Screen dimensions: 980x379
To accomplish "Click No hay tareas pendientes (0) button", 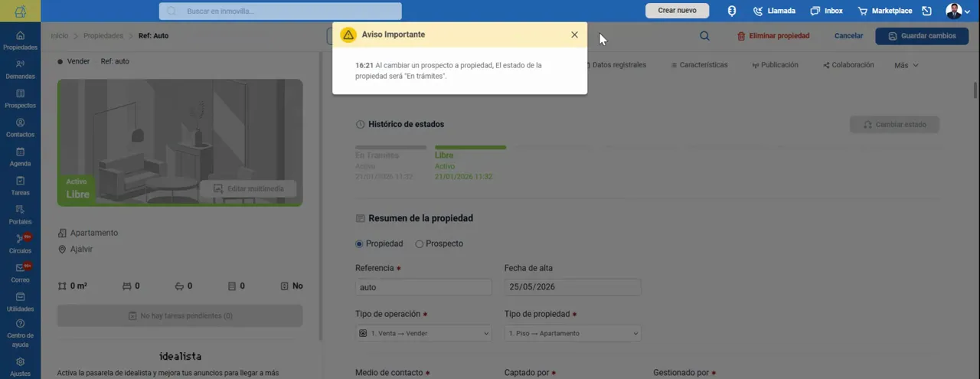I will [180, 315].
